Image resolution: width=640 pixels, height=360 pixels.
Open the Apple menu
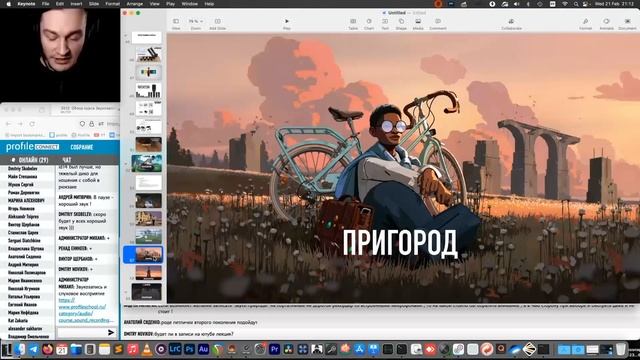[9, 4]
